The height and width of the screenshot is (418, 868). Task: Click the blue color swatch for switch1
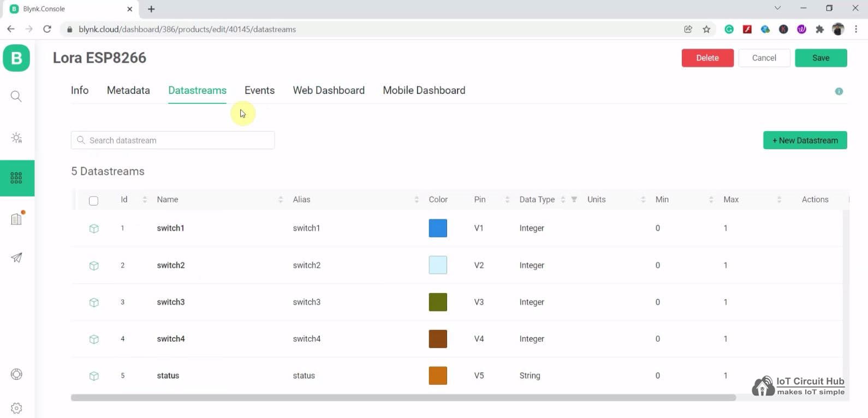[x=438, y=228]
